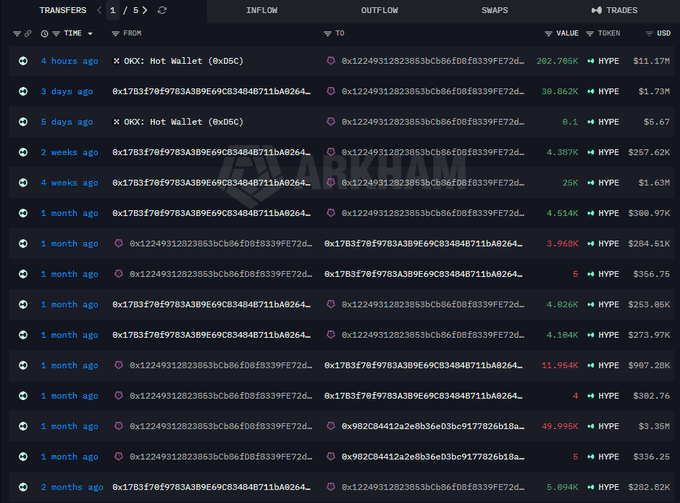The height and width of the screenshot is (503, 680).
Task: Click USD amount $253.05K
Action: 649,304
